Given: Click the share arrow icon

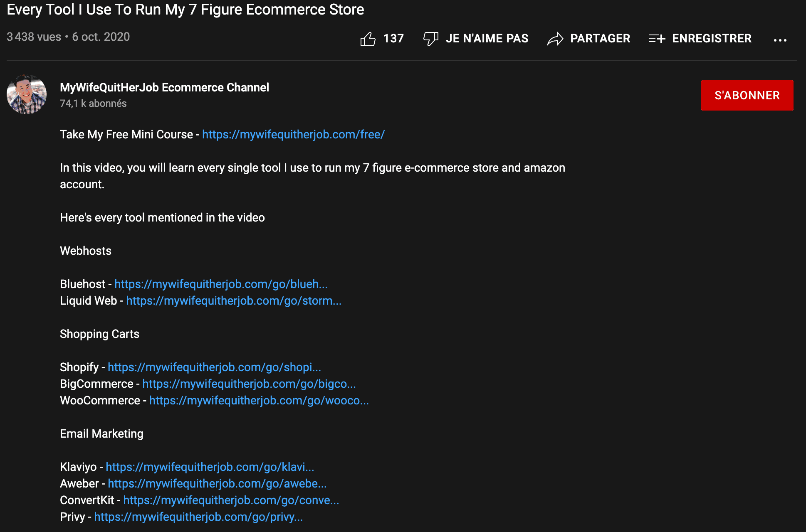Looking at the screenshot, I should (555, 39).
